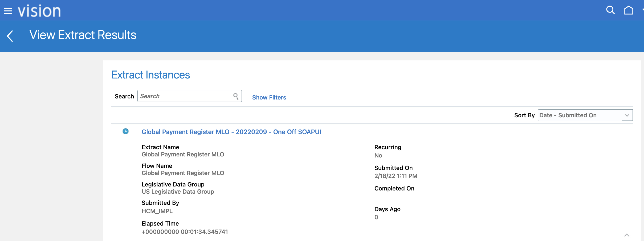
Task: Click the Elapsed Time value
Action: (185, 232)
